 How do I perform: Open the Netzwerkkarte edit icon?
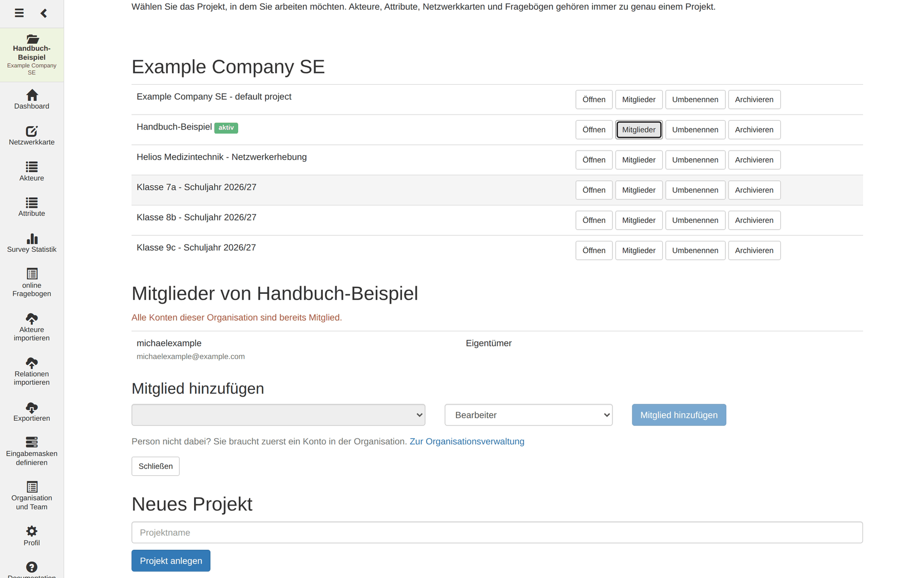pos(32,131)
